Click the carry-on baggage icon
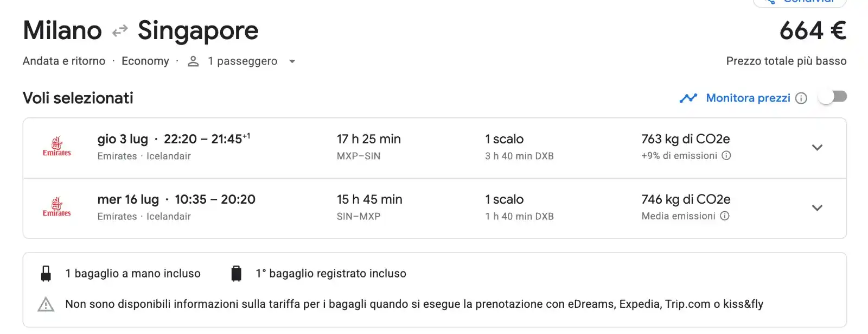The height and width of the screenshot is (334, 868). 46,274
